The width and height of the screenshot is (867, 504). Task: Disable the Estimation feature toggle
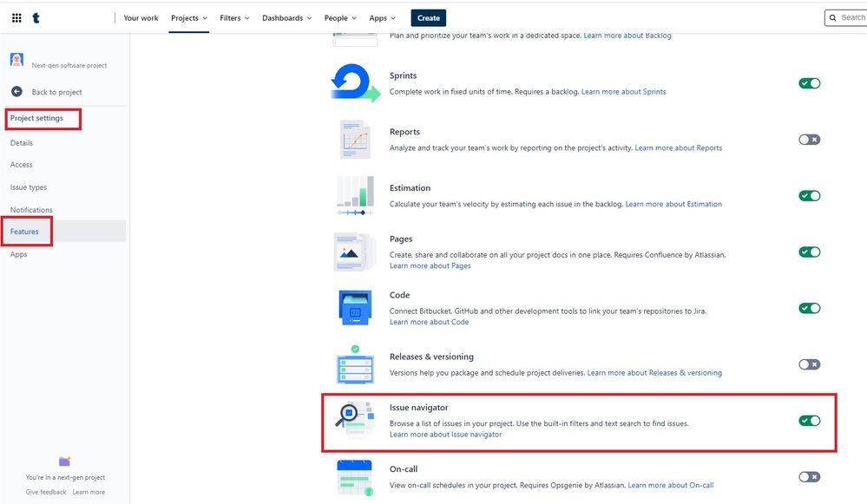810,196
